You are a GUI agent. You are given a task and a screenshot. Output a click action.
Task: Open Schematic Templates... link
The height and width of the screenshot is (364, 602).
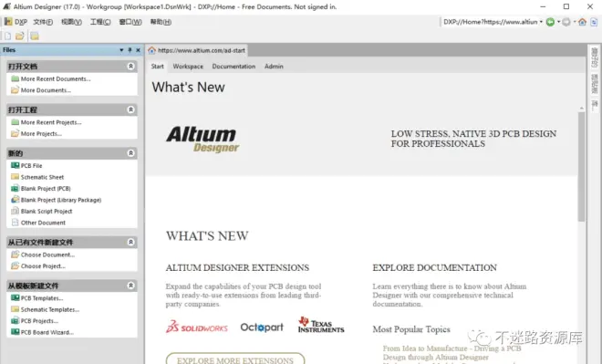(50, 309)
